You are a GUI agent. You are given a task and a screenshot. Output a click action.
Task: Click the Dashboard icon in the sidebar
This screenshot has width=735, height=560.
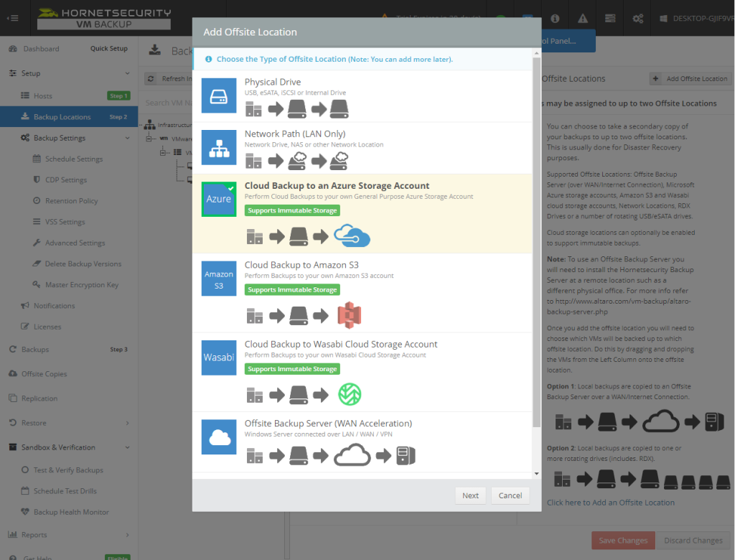pyautogui.click(x=13, y=48)
